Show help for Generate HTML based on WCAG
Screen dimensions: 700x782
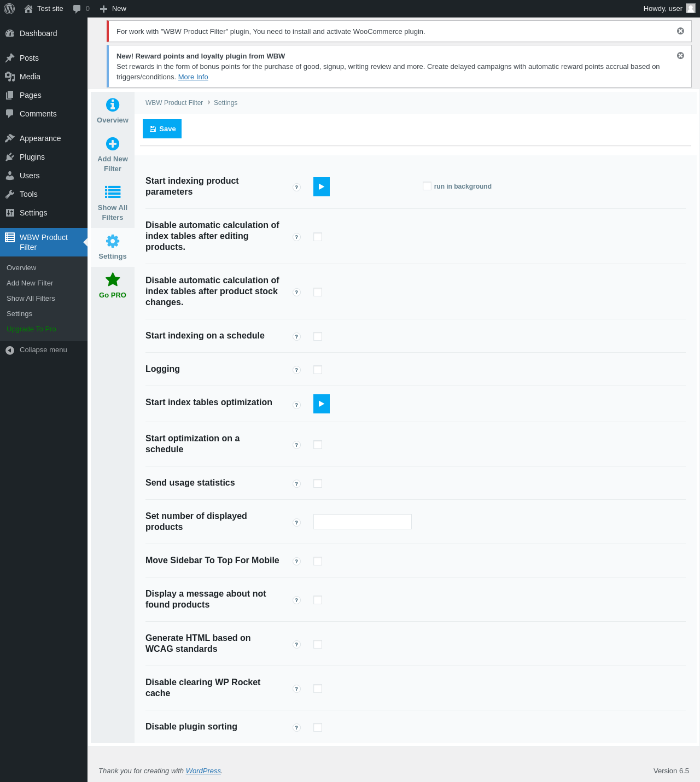point(297,645)
